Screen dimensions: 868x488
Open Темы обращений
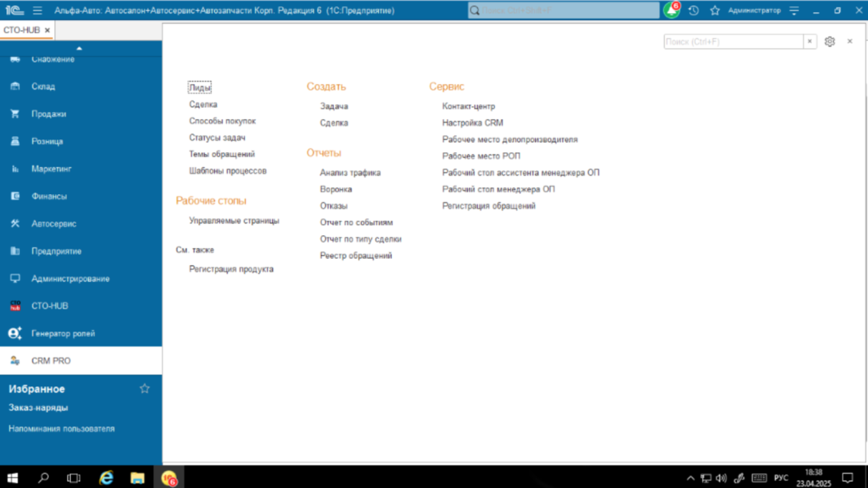pos(222,154)
